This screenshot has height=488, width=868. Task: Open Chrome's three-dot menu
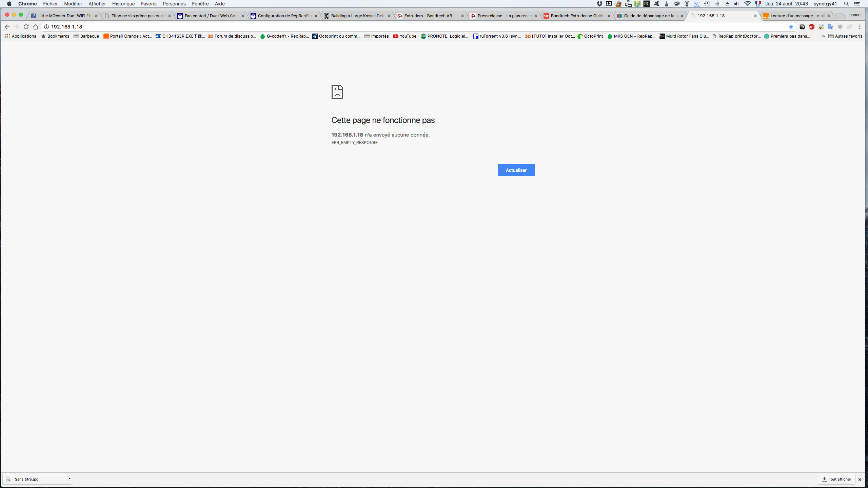click(x=859, y=27)
